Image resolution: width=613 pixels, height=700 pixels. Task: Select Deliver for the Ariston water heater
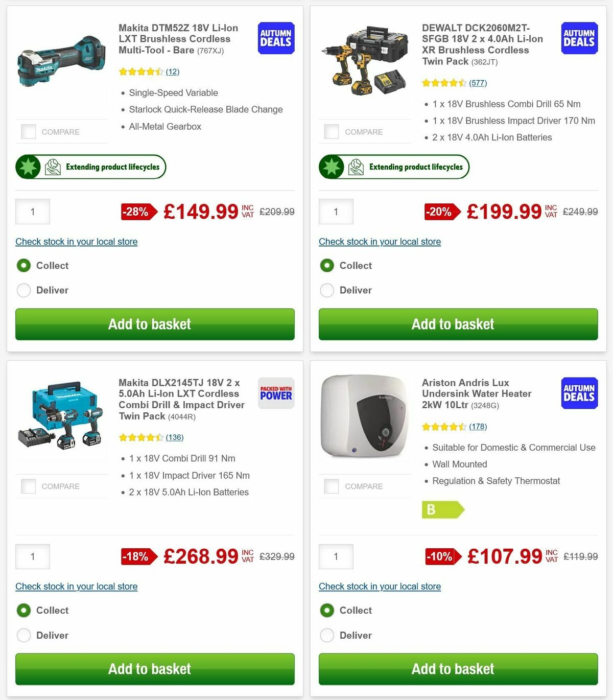pos(327,635)
